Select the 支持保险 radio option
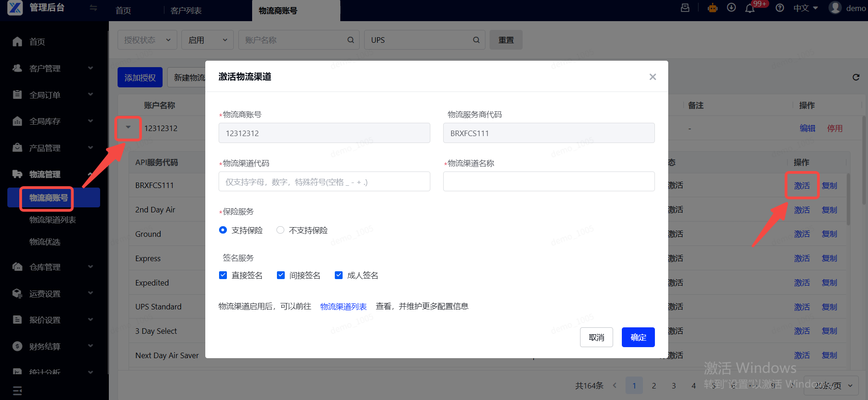868x400 pixels. tap(223, 230)
